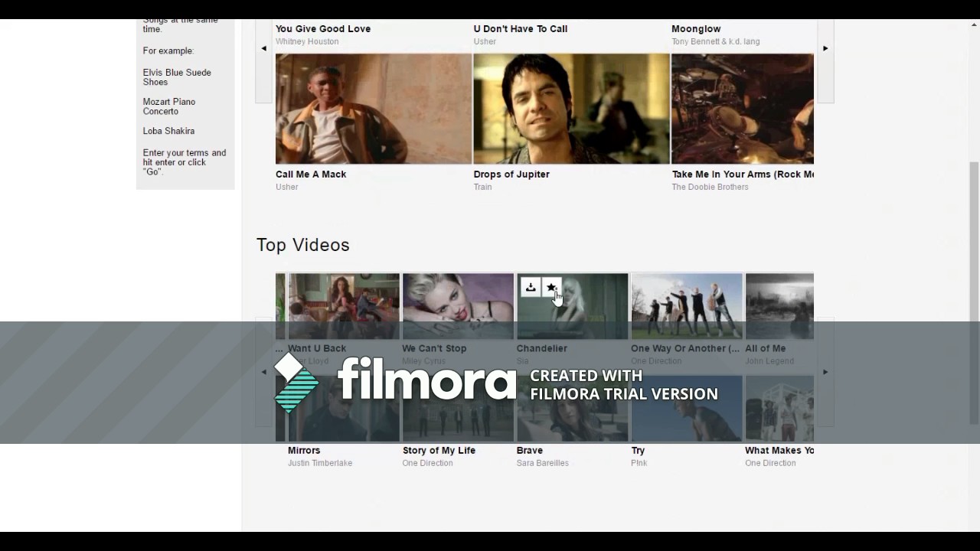Click the Take Me In Your Arms title
The height and width of the screenshot is (551, 980).
(743, 174)
